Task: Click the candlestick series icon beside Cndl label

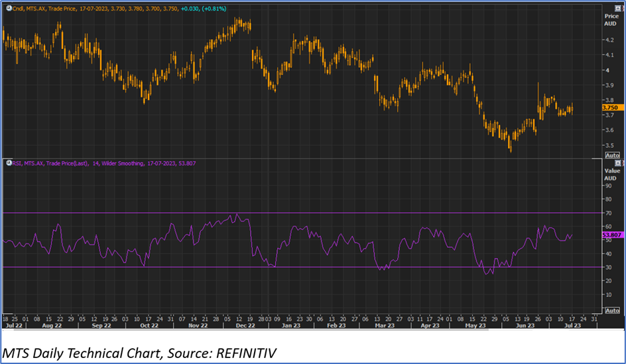Action: coord(5,8)
